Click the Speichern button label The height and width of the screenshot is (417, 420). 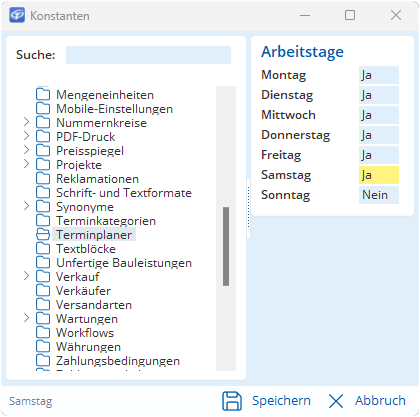pos(281,401)
